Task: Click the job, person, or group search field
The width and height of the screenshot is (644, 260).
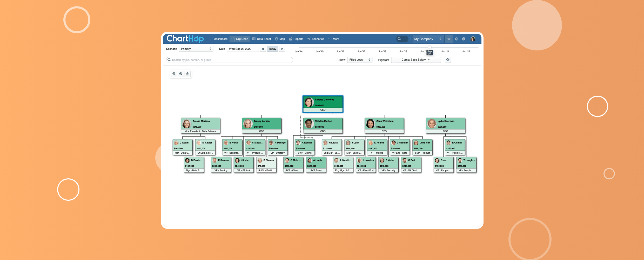Action: click(x=230, y=60)
